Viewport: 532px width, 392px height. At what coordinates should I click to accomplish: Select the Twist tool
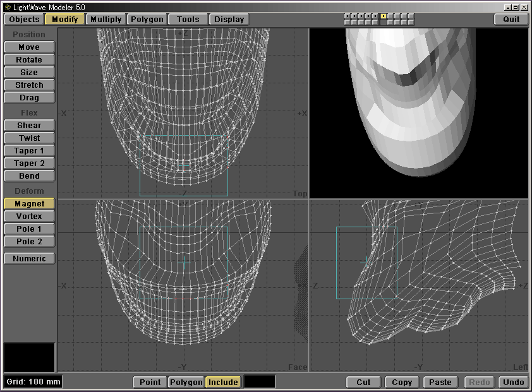click(29, 138)
